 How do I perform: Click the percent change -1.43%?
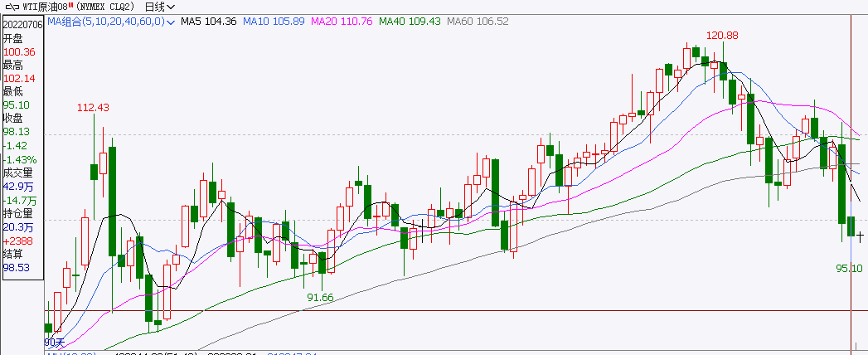coord(20,159)
